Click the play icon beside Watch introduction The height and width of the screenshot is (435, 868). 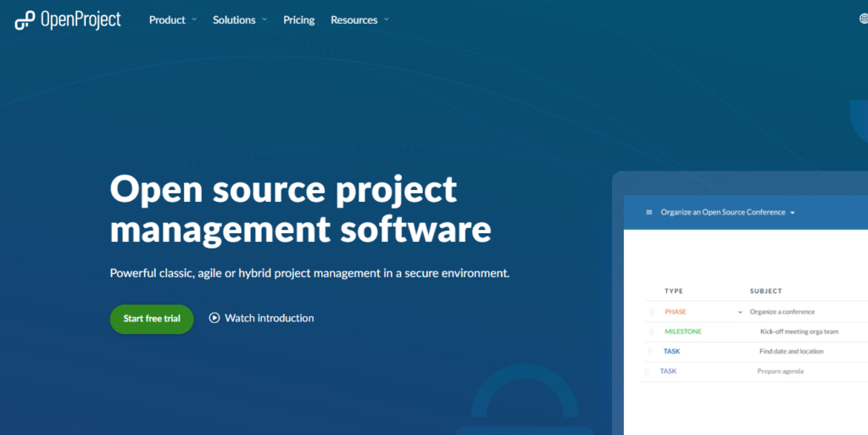click(x=214, y=318)
